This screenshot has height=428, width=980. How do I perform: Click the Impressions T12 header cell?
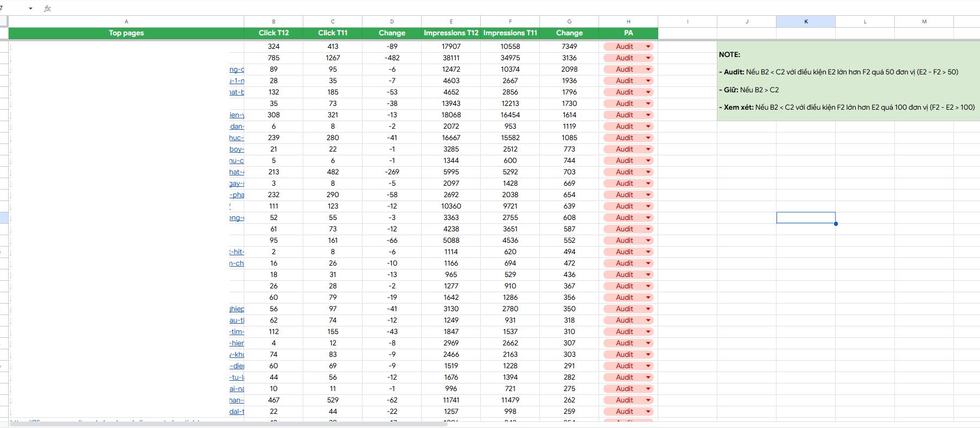451,33
